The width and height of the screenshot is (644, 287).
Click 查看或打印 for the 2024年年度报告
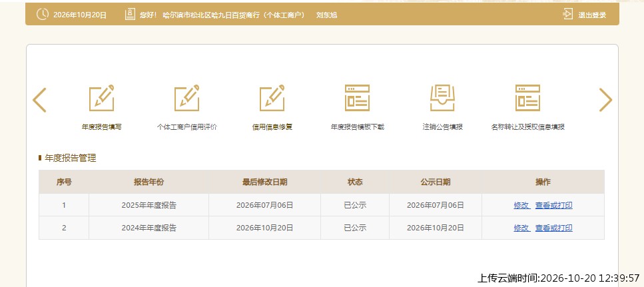point(553,228)
